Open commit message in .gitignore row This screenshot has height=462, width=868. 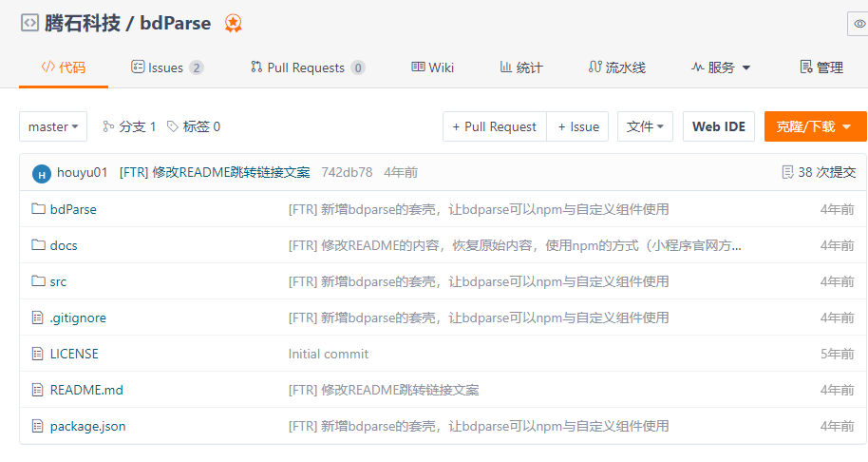point(479,318)
